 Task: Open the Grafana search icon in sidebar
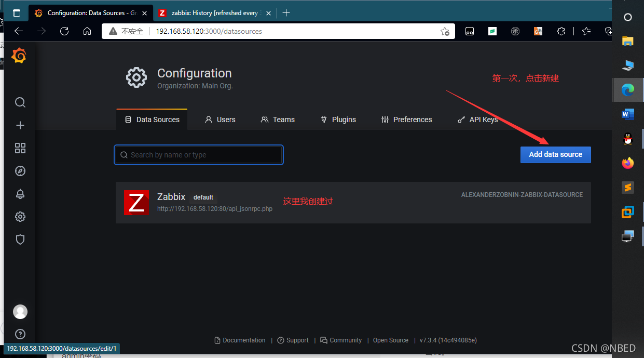click(20, 102)
